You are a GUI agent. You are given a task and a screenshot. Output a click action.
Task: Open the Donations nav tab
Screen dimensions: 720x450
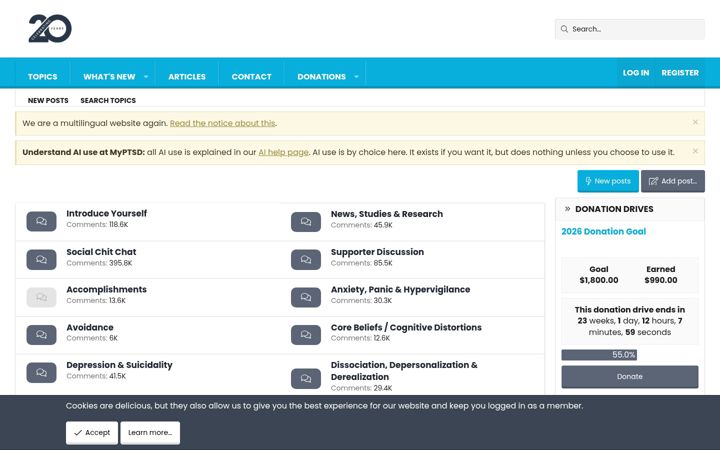pos(321,77)
